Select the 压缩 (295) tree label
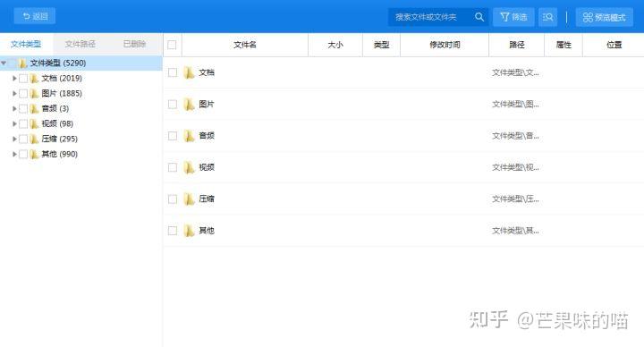The height and width of the screenshot is (347, 644). 60,139
